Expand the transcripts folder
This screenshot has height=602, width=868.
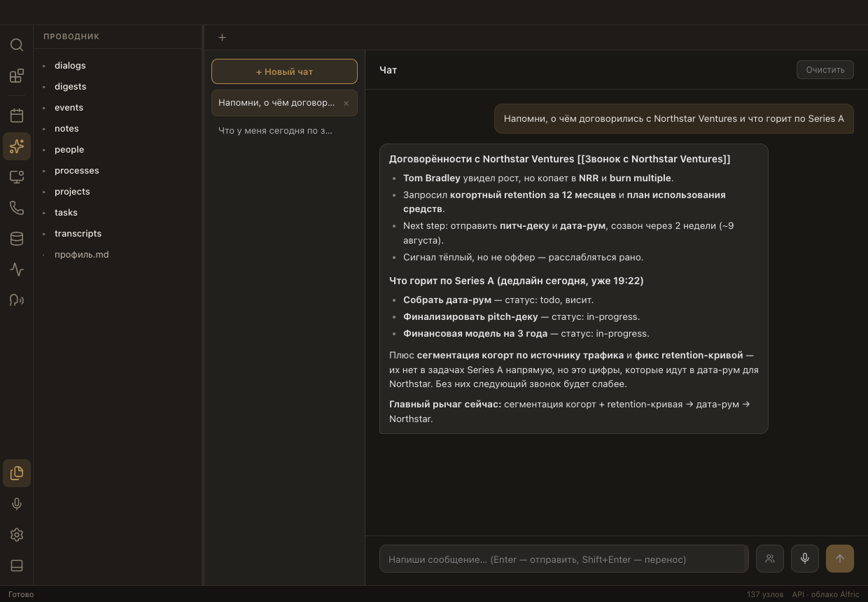click(x=117, y=233)
